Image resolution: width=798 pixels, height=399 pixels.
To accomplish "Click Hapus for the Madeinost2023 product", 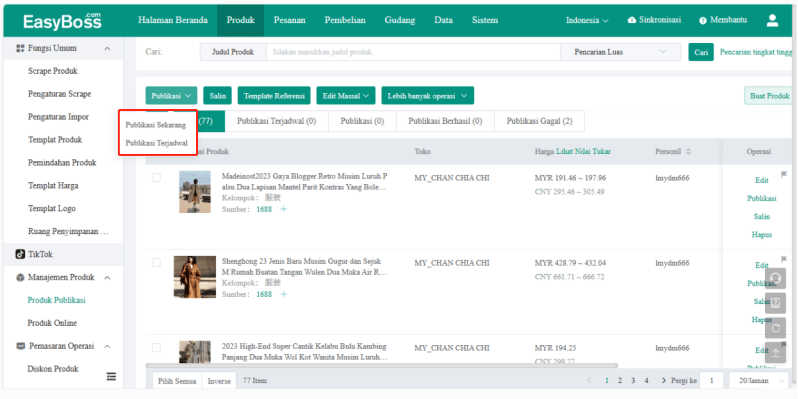I will (x=762, y=235).
